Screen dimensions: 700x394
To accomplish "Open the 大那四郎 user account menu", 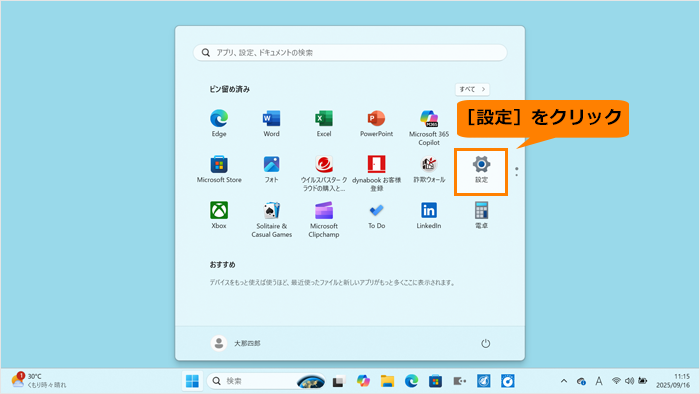I will (x=235, y=343).
